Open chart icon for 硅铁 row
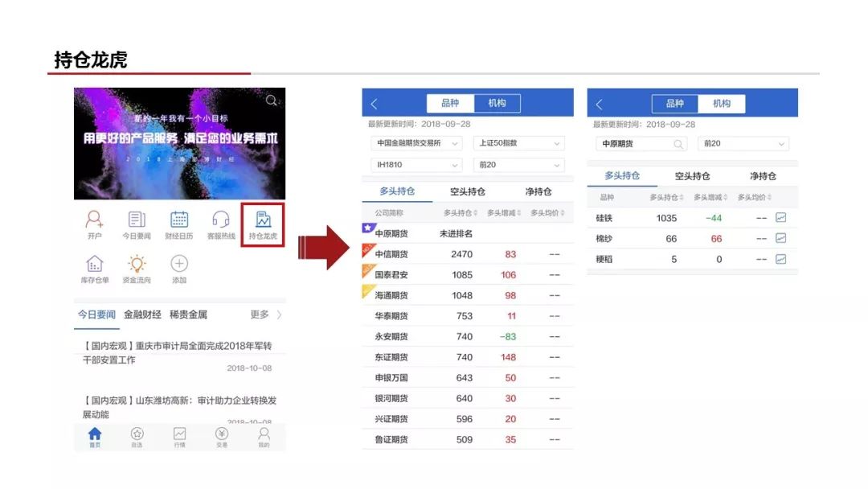 [x=780, y=218]
